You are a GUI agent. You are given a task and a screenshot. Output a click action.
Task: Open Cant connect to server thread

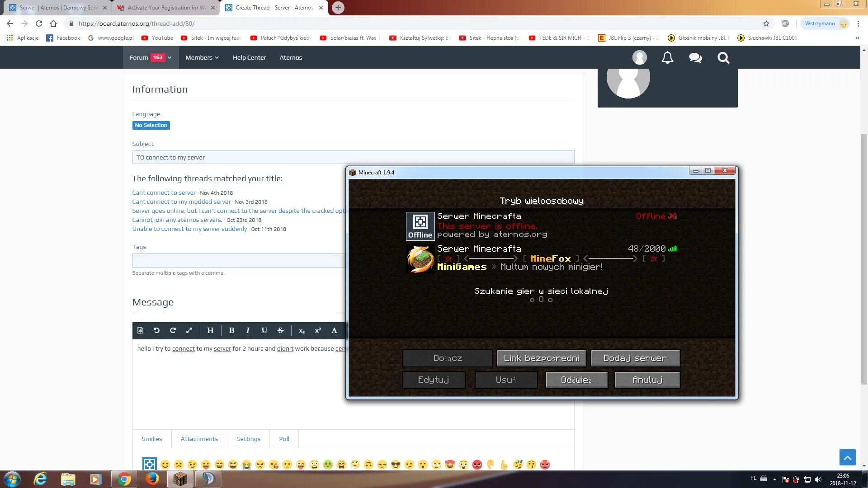coord(164,192)
